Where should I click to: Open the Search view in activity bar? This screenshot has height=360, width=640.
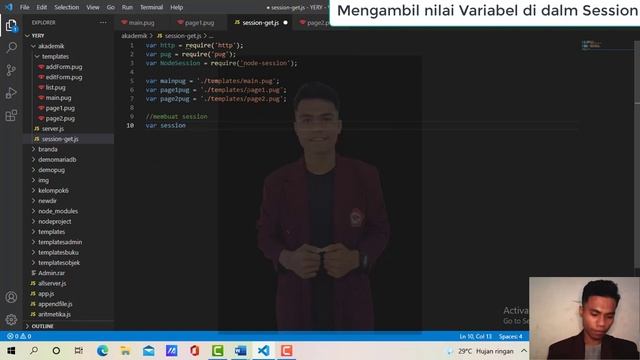tap(11, 48)
